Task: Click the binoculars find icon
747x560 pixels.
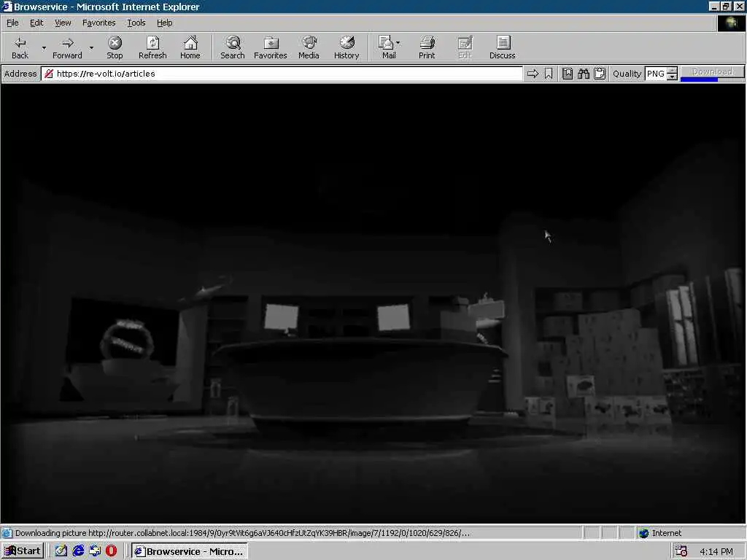Action: click(584, 74)
